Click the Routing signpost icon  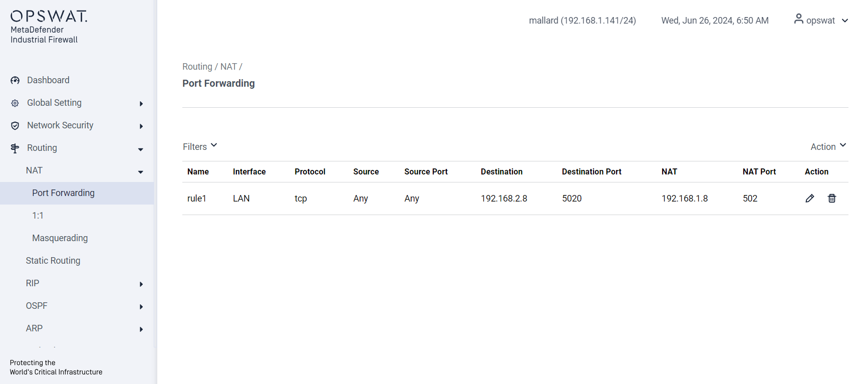pos(15,148)
